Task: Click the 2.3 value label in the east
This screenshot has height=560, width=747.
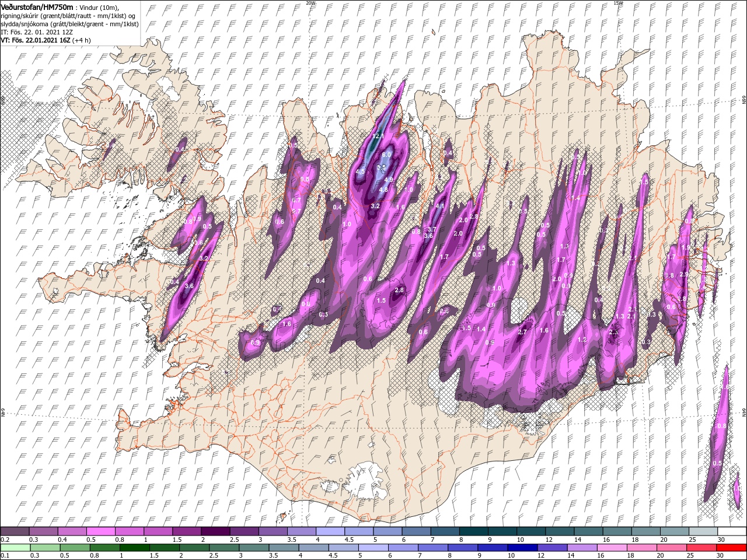Action: click(613, 332)
